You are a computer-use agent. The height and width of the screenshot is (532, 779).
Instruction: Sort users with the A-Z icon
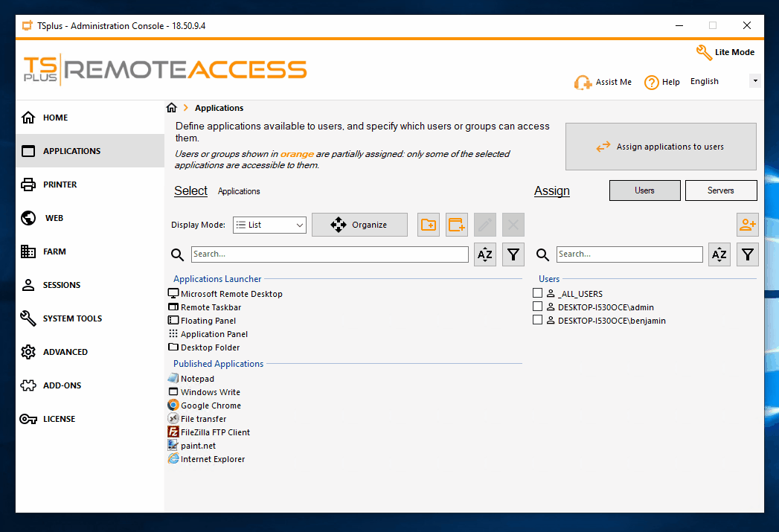pyautogui.click(x=719, y=254)
